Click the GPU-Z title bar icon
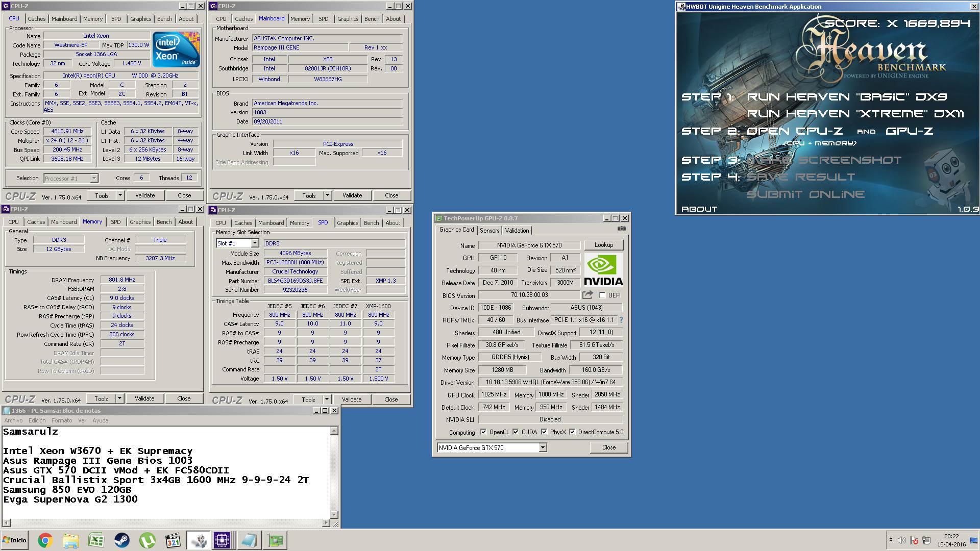This screenshot has height=551, width=980. click(x=438, y=218)
